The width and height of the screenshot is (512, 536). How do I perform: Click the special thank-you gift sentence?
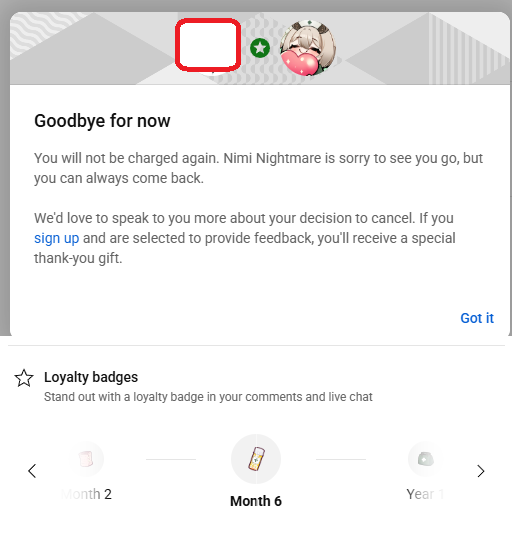(245, 238)
